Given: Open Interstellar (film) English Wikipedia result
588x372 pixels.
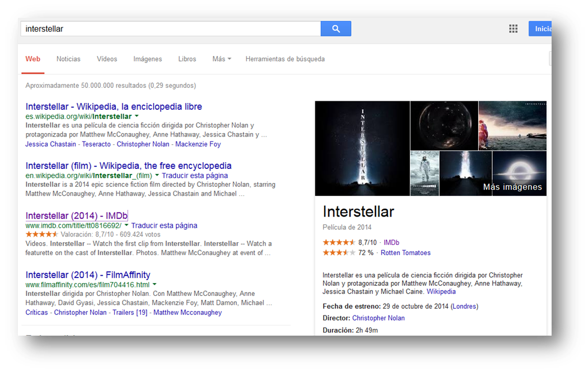Looking at the screenshot, I should [129, 166].
